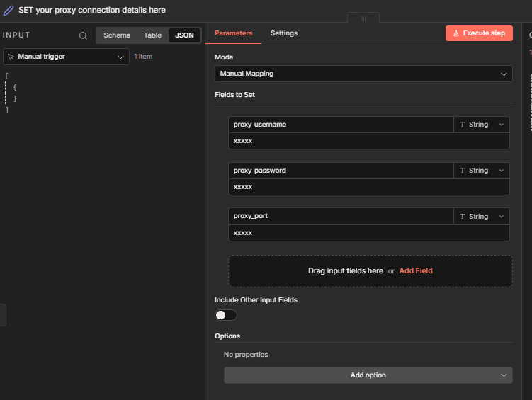532x400 pixels.
Task: Switch input view to Schema
Action: click(x=117, y=35)
